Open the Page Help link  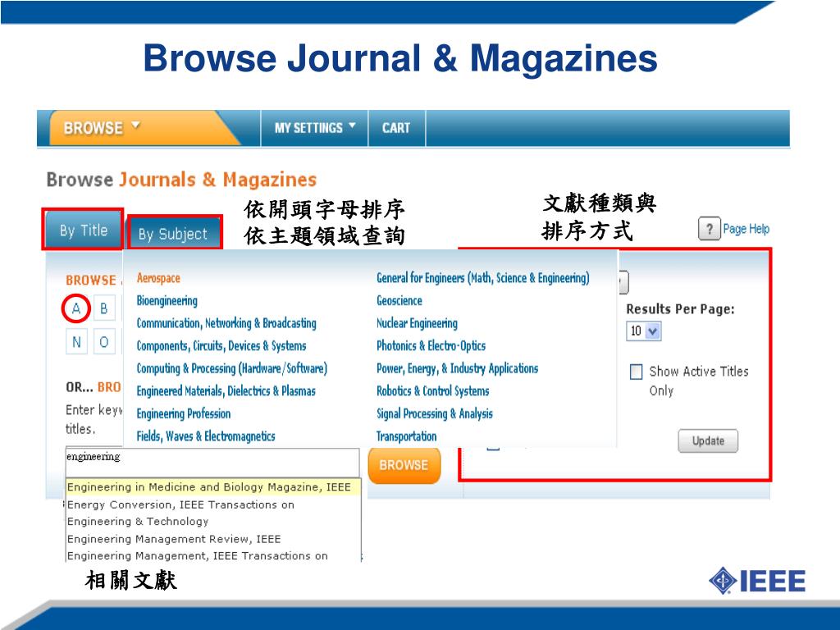click(x=746, y=229)
